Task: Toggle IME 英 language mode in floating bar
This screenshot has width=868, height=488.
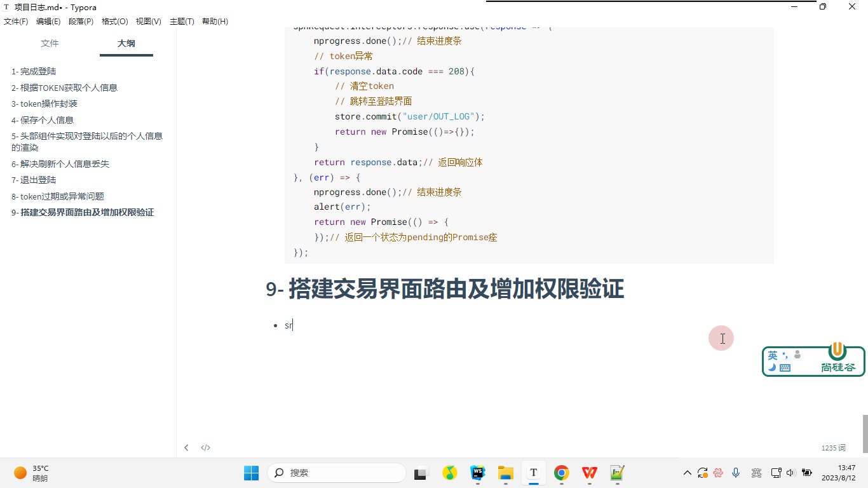Action: (773, 355)
